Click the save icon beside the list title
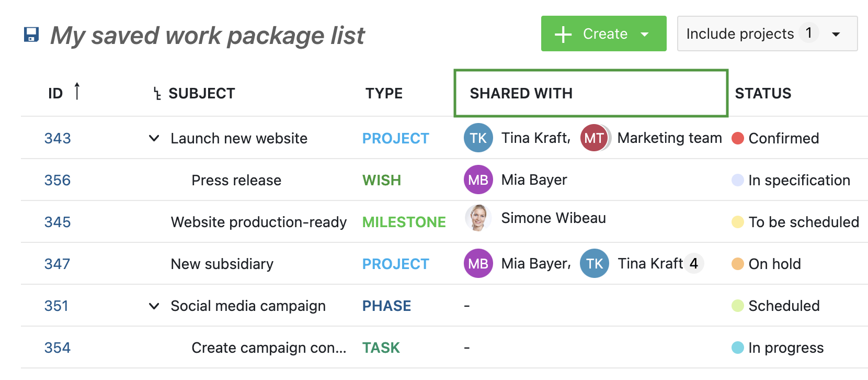Viewport: 868px width, 380px height. (31, 35)
